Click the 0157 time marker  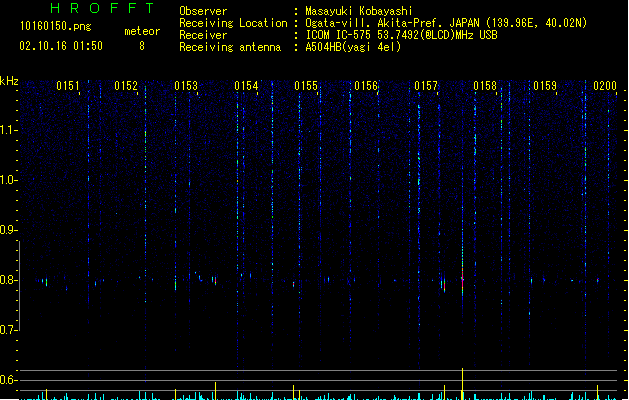[426, 86]
